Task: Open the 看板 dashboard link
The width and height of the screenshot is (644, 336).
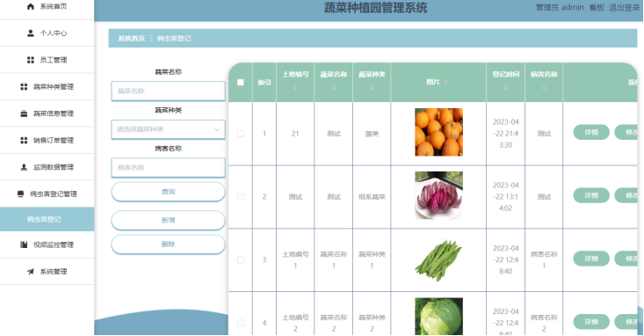Action: pyautogui.click(x=597, y=7)
